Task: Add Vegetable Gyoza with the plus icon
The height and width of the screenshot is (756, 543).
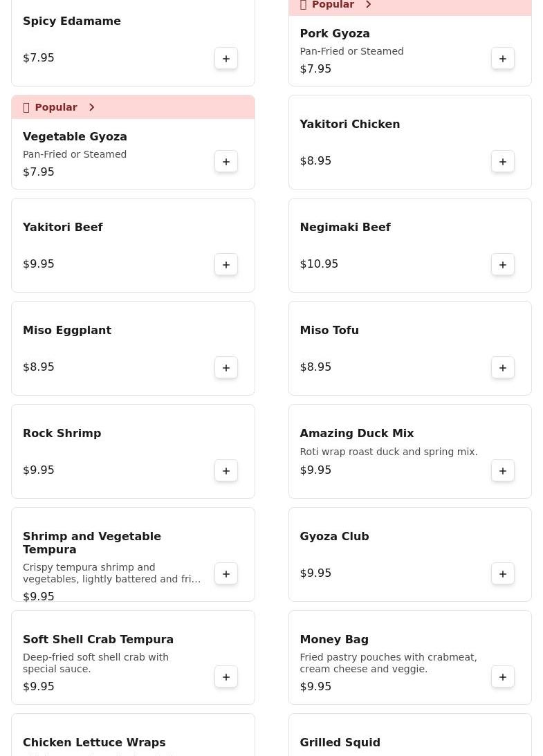Action: tap(226, 162)
